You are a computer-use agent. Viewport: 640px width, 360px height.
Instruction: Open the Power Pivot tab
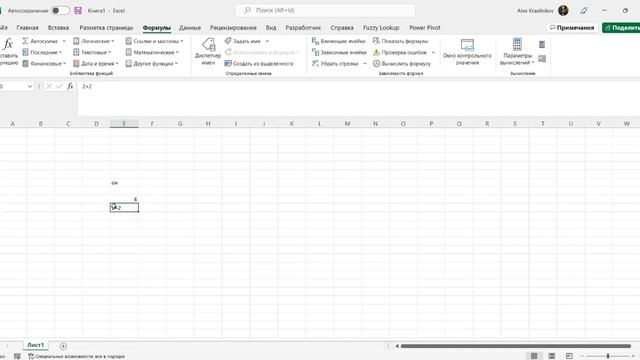pyautogui.click(x=425, y=28)
